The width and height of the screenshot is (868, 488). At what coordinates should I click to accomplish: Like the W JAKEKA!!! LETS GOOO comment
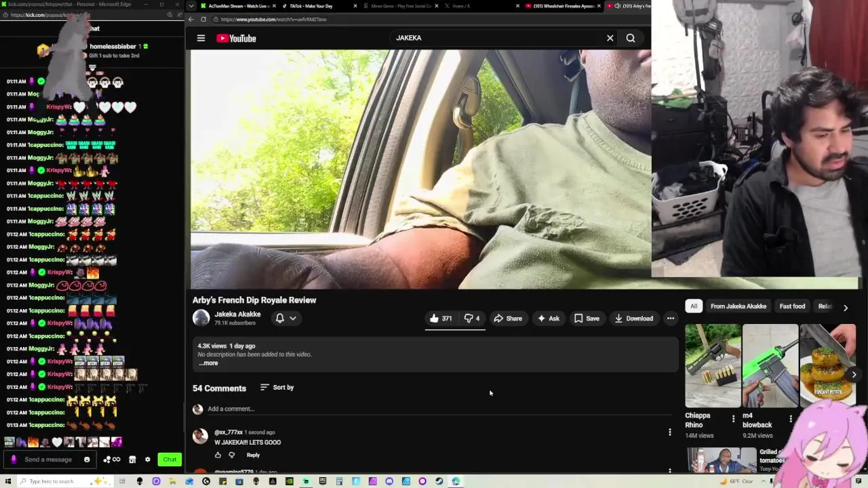point(218,455)
